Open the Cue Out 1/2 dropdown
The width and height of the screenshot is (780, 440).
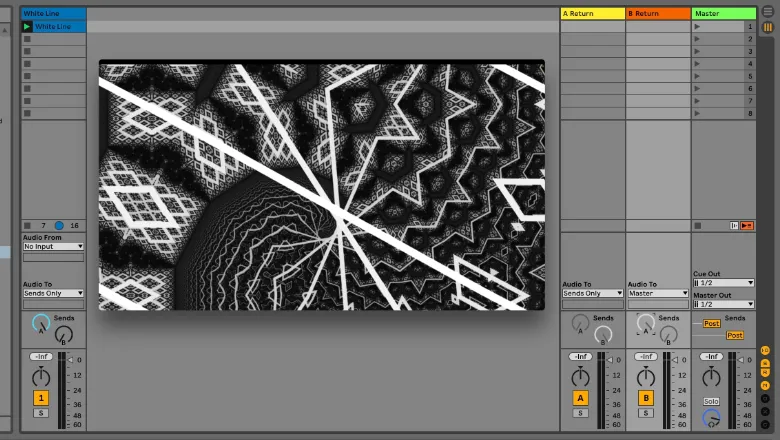724,283
